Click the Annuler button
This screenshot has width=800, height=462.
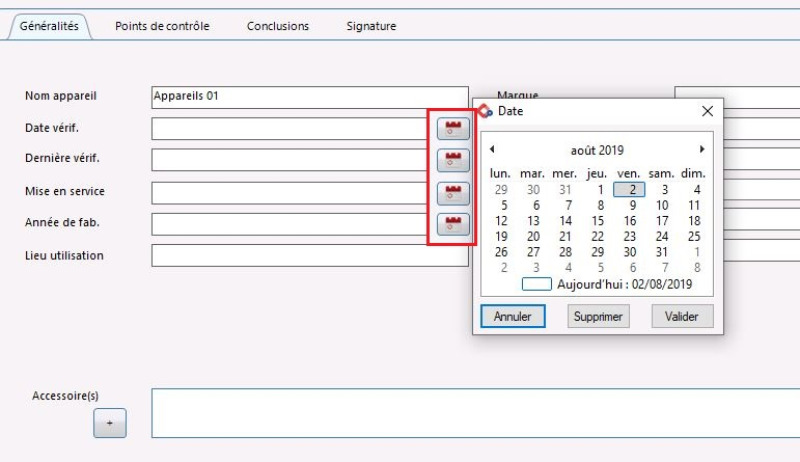pos(513,316)
